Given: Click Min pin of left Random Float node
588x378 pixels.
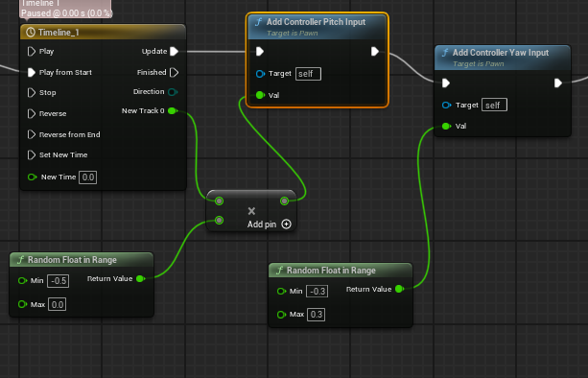Looking at the screenshot, I should point(22,280).
